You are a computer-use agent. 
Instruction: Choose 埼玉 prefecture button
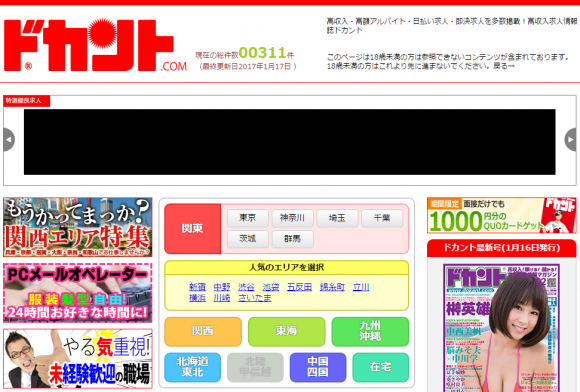coord(337,218)
